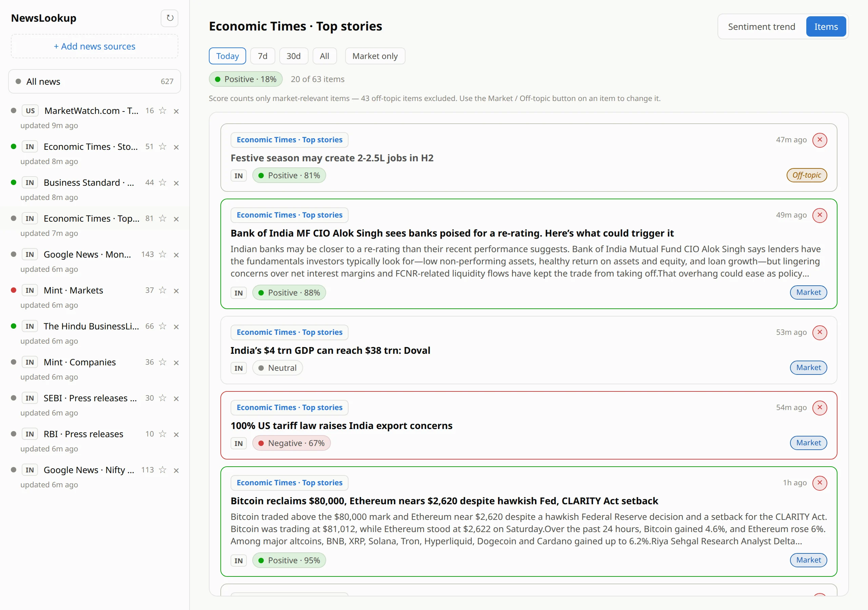This screenshot has width=868, height=610.
Task: Toggle Market tag on India's GDP Doval article
Action: tap(808, 367)
